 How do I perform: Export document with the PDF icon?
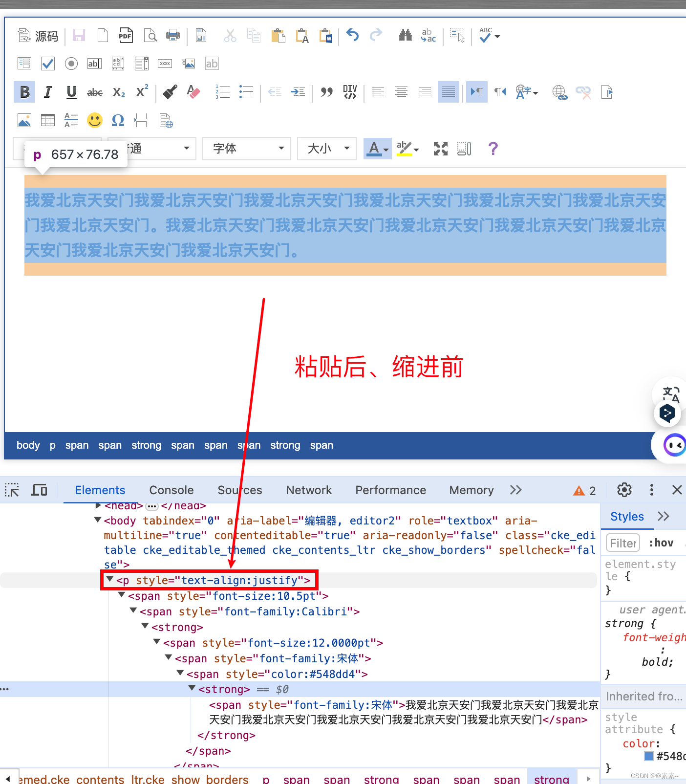[x=126, y=36]
